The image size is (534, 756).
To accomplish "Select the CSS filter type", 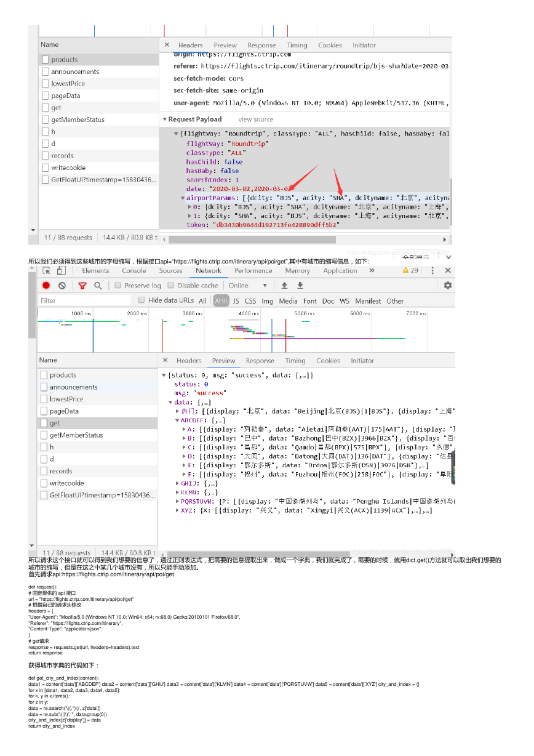I will tap(250, 301).
